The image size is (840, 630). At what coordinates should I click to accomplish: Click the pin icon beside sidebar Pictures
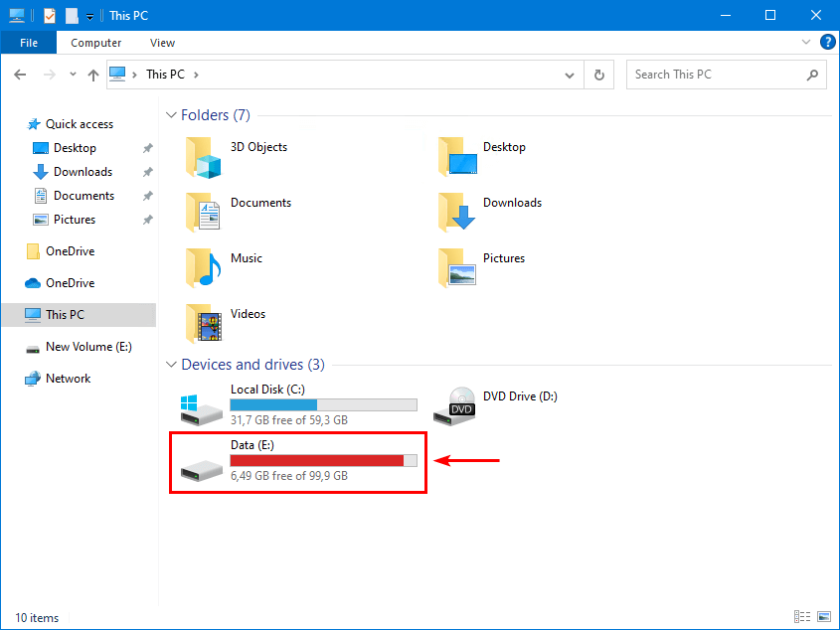pyautogui.click(x=148, y=220)
